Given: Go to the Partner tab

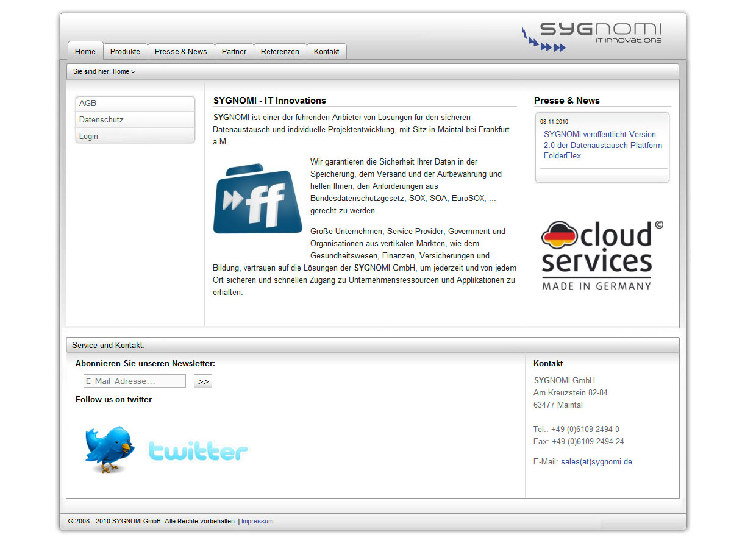Looking at the screenshot, I should point(234,52).
